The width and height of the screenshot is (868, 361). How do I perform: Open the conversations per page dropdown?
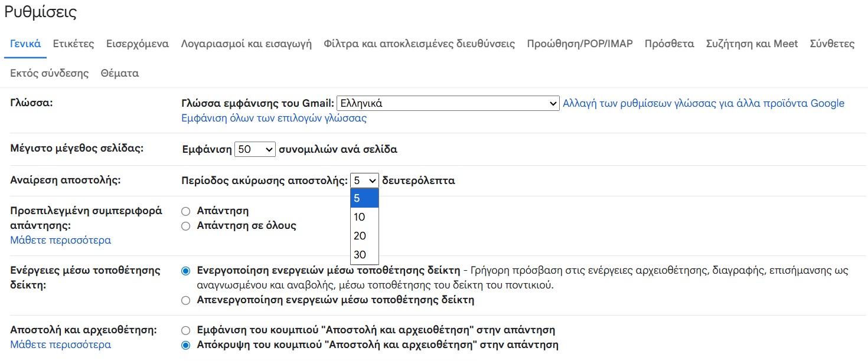pyautogui.click(x=254, y=149)
